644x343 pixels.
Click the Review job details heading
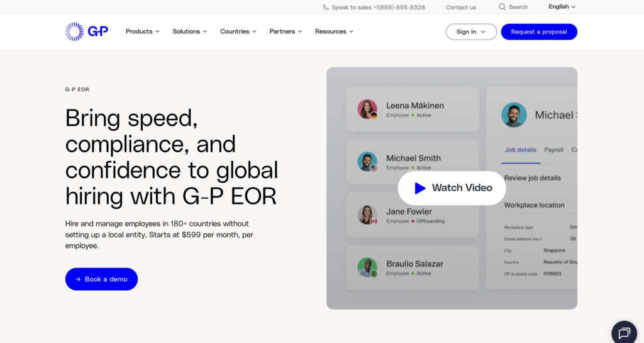pos(532,178)
